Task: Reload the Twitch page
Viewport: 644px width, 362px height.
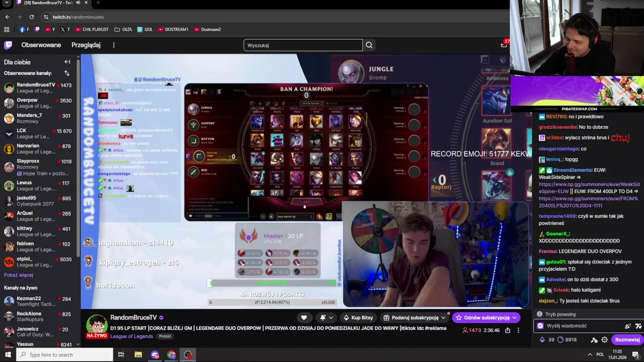Action: [x=31, y=17]
